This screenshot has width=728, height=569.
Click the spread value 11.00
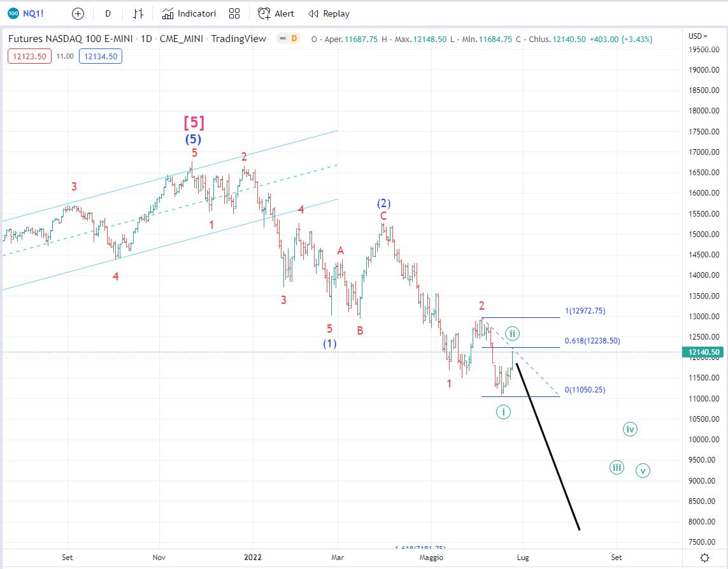click(x=65, y=56)
